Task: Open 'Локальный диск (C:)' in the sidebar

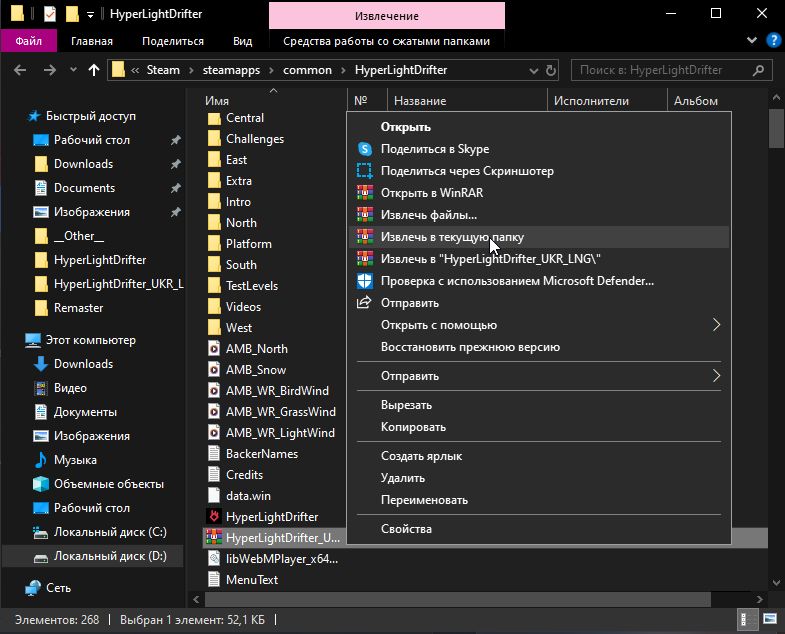Action: point(110,532)
